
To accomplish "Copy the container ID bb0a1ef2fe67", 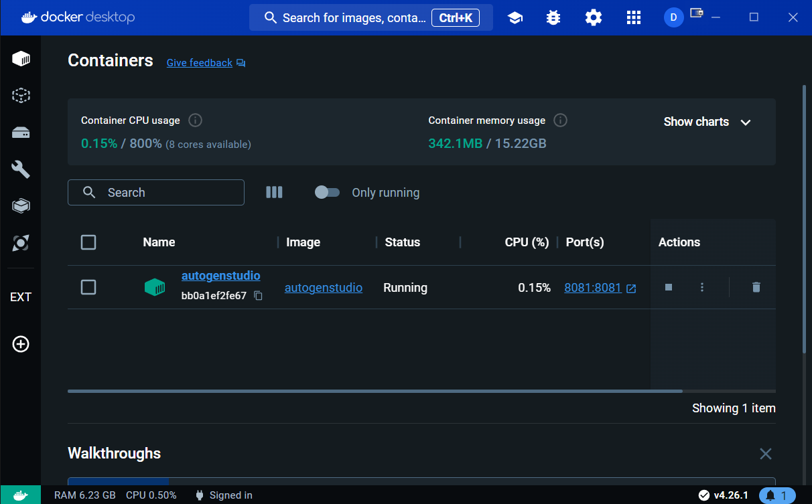I will (x=258, y=295).
